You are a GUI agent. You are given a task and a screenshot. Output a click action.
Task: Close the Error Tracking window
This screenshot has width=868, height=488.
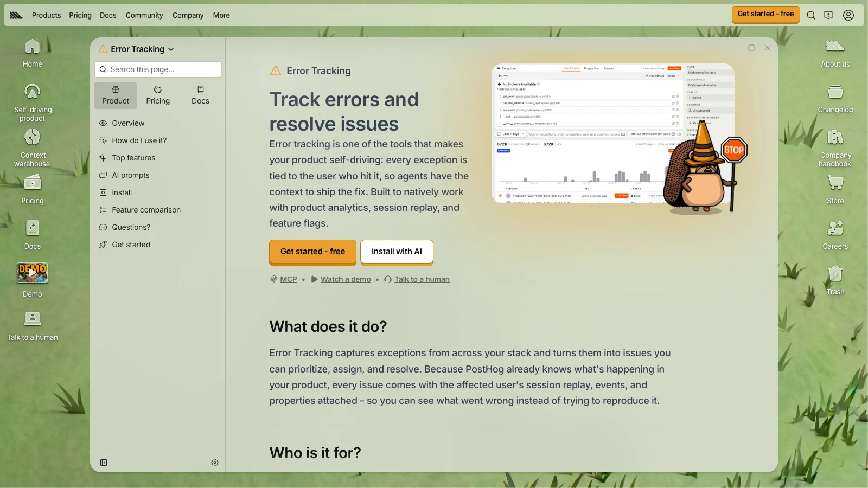click(768, 48)
